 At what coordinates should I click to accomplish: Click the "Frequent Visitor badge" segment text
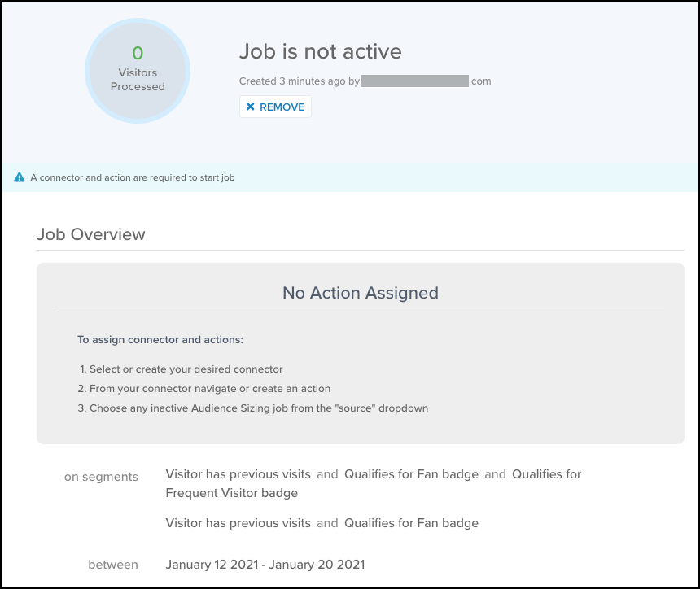(x=231, y=492)
